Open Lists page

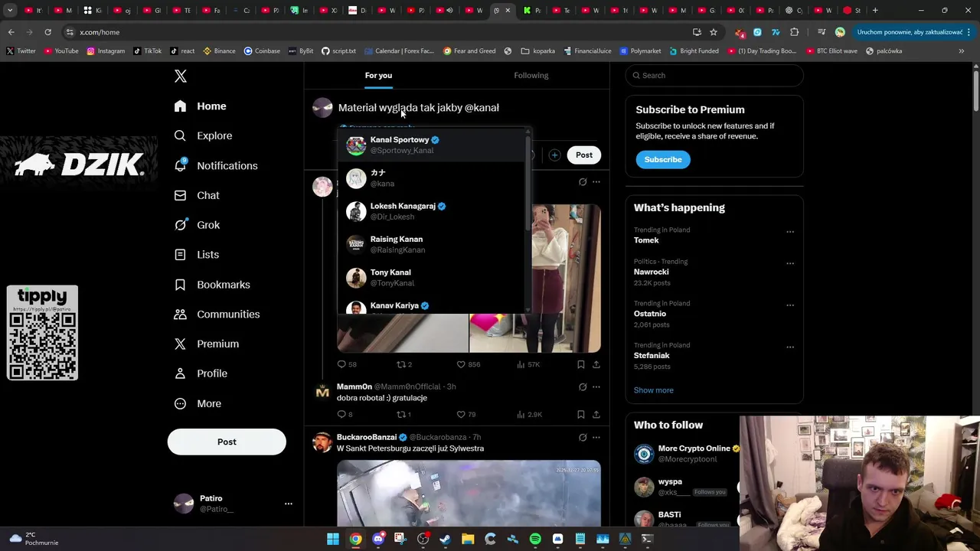(197, 254)
